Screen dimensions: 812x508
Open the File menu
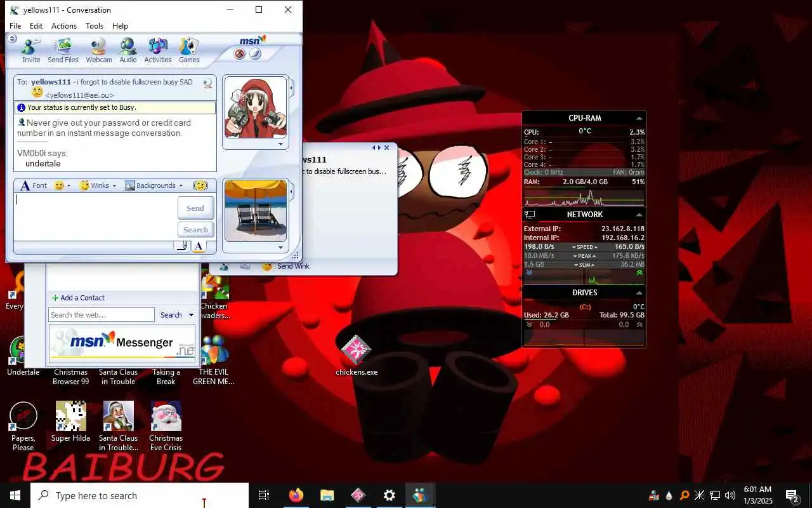pyautogui.click(x=15, y=26)
